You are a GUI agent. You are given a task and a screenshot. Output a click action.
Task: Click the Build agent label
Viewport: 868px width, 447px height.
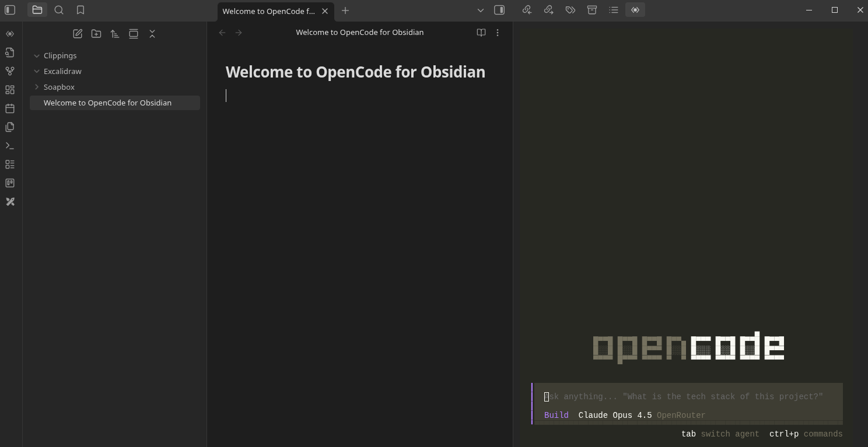coord(556,415)
